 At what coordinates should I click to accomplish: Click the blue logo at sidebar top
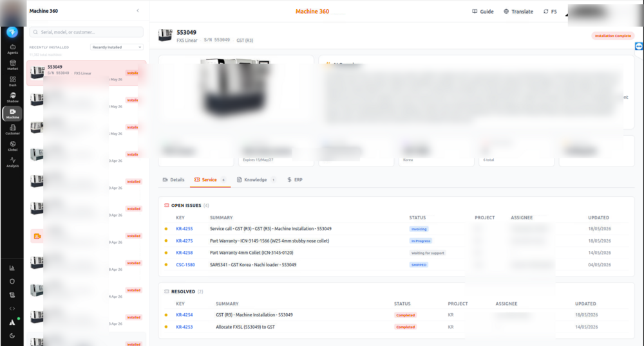coord(12,32)
